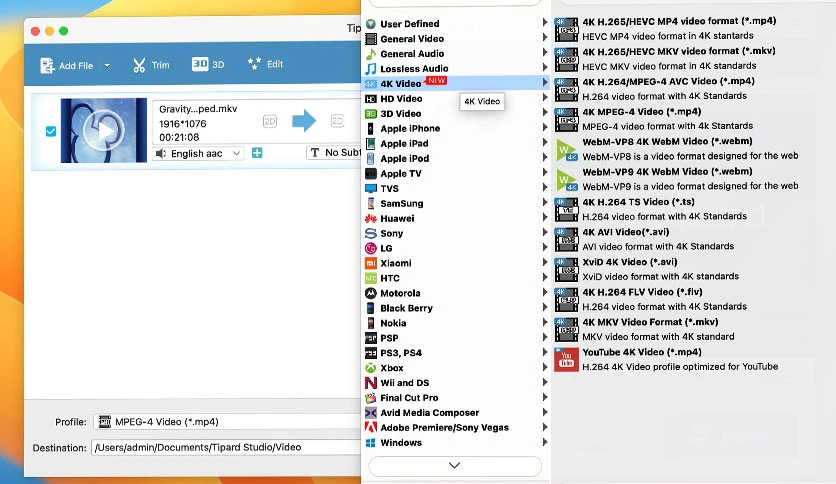Viewport: 836px width, 484px height.
Task: Expand the Nokia submenu arrow
Action: [544, 322]
